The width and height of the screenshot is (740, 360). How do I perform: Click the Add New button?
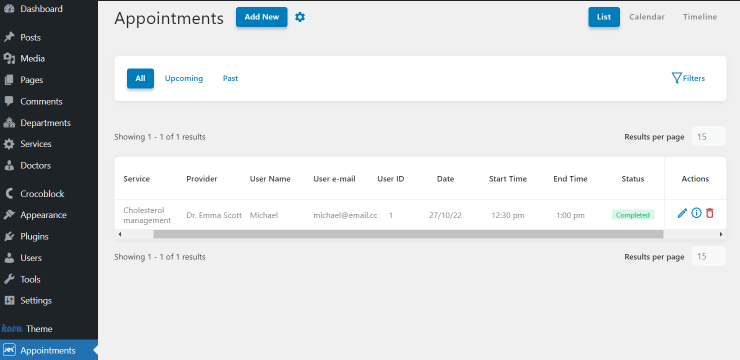[261, 17]
